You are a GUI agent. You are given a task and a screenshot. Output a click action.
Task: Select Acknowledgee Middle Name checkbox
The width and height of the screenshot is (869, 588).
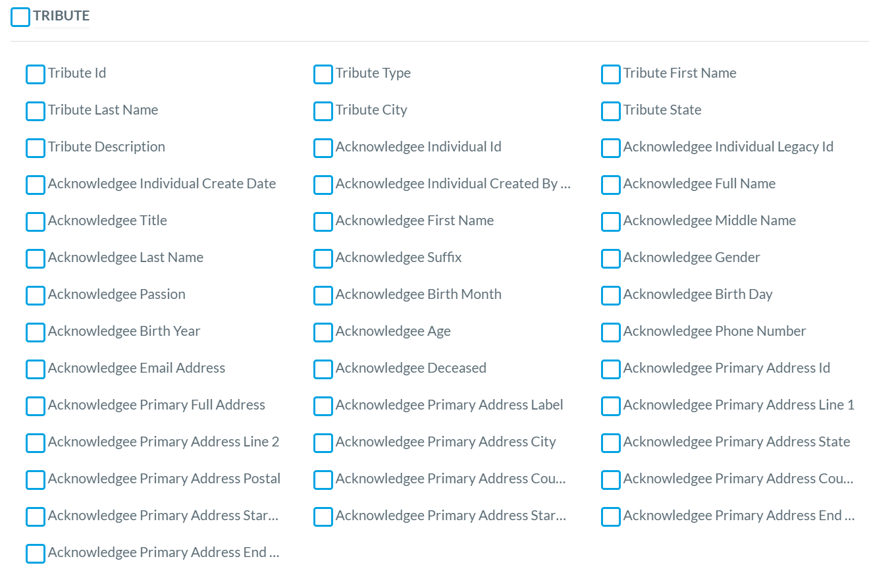click(x=611, y=222)
